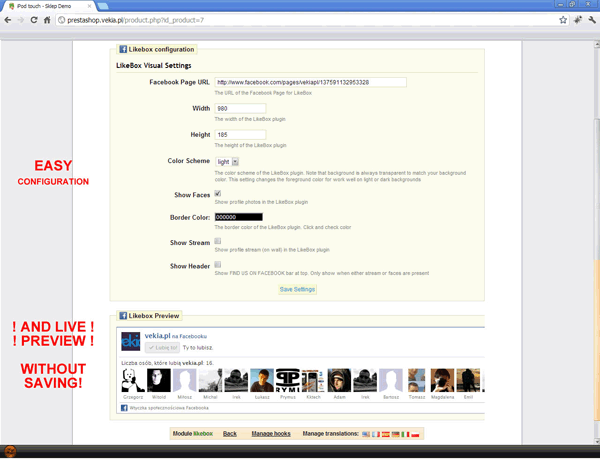Click the vekia.pl page logo in the preview

click(130, 341)
